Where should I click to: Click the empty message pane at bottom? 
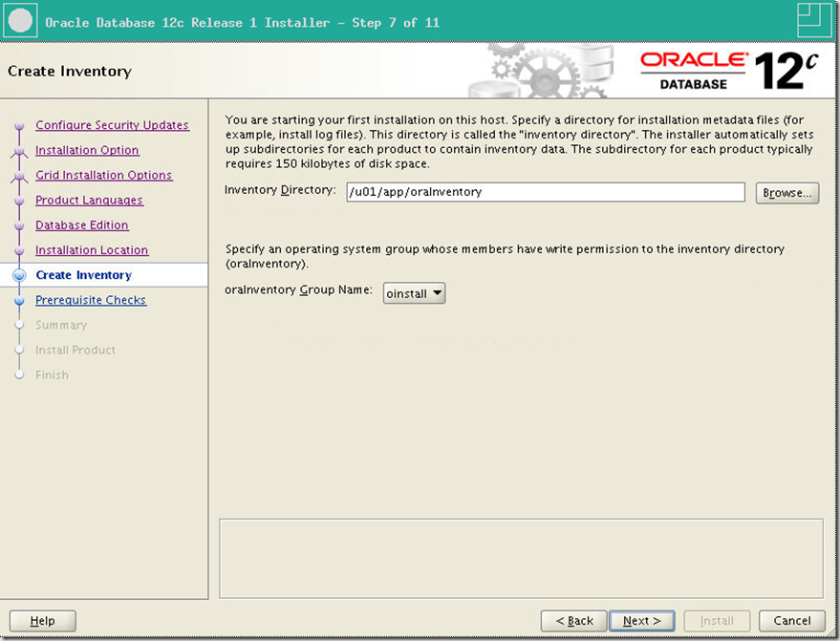(x=521, y=558)
